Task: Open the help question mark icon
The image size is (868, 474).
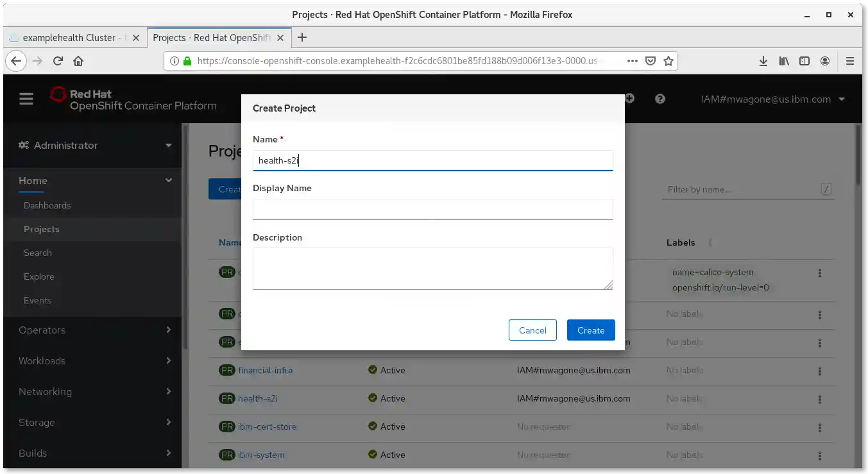Action: click(660, 99)
